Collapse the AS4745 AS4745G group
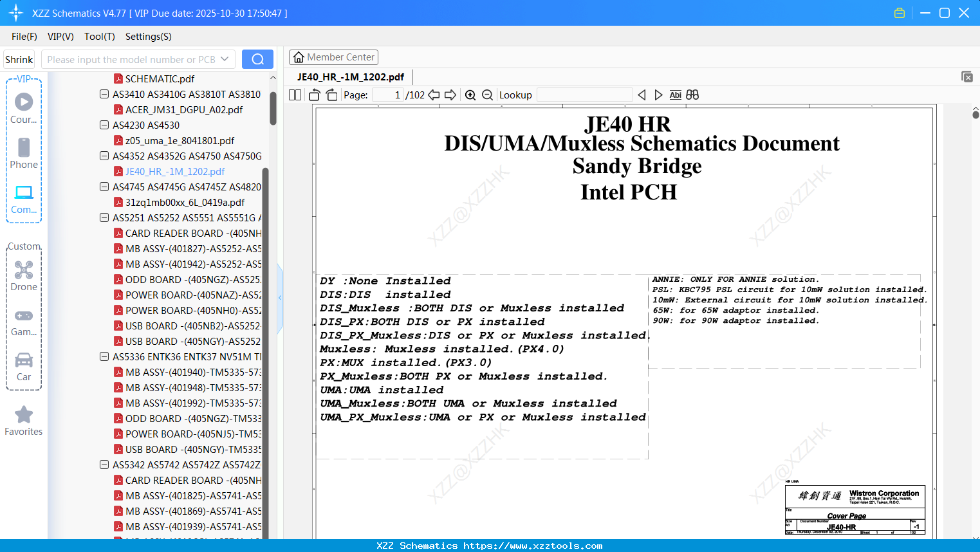Image resolution: width=980 pixels, height=552 pixels. pos(104,187)
